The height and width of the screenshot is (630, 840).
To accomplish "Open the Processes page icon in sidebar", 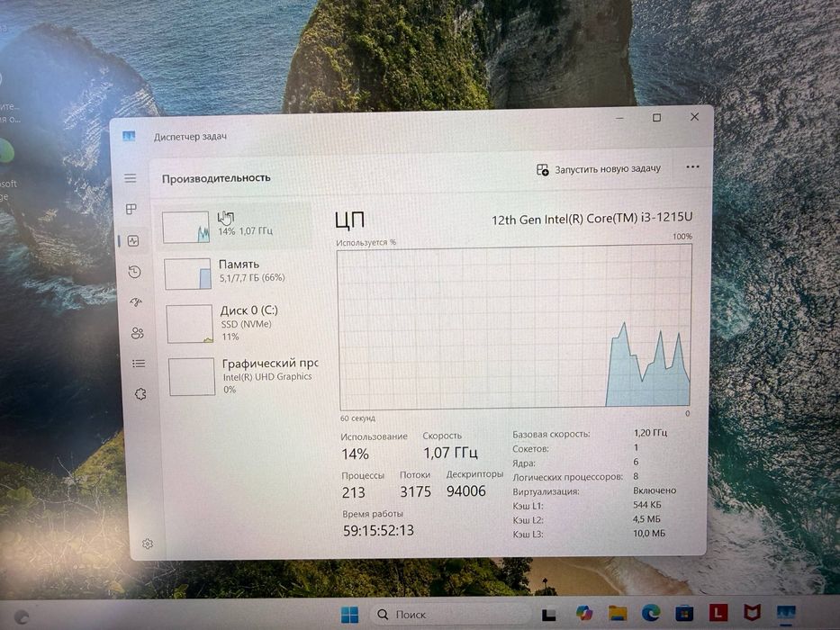I will 131,209.
